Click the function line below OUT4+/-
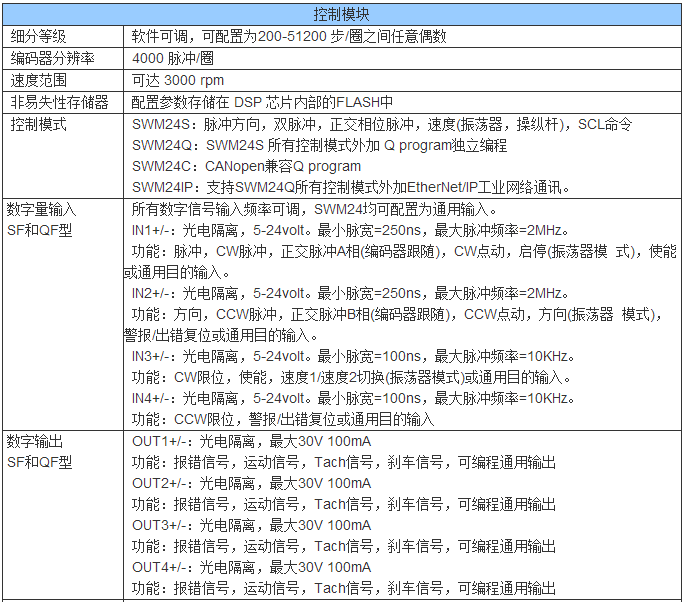 pos(344,588)
